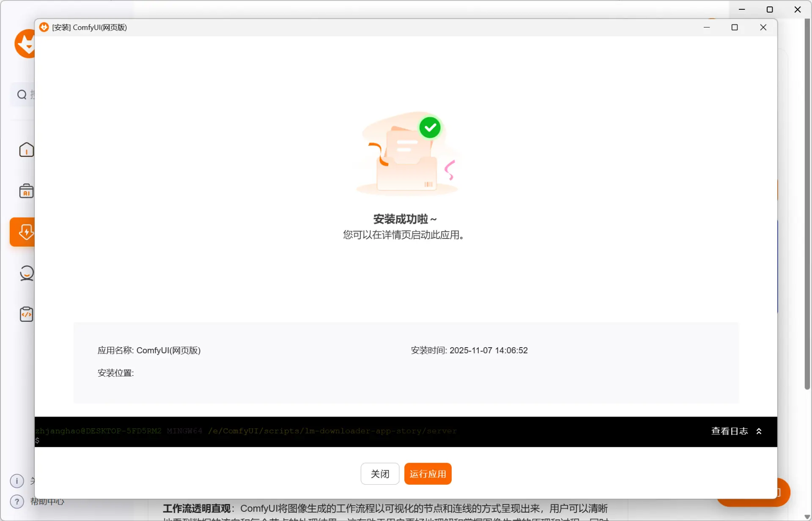
Task: Open the smiley face chat sidebar icon
Action: pos(26,273)
